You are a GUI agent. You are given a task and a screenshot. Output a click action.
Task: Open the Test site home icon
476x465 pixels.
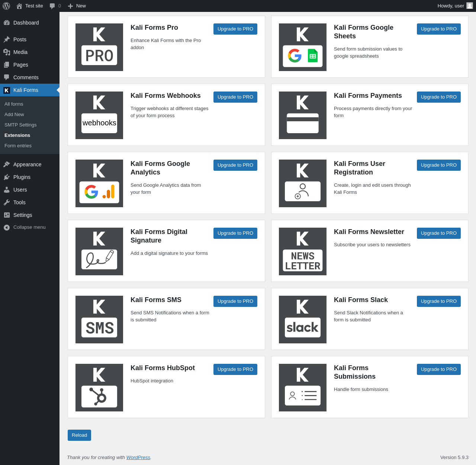tap(19, 6)
